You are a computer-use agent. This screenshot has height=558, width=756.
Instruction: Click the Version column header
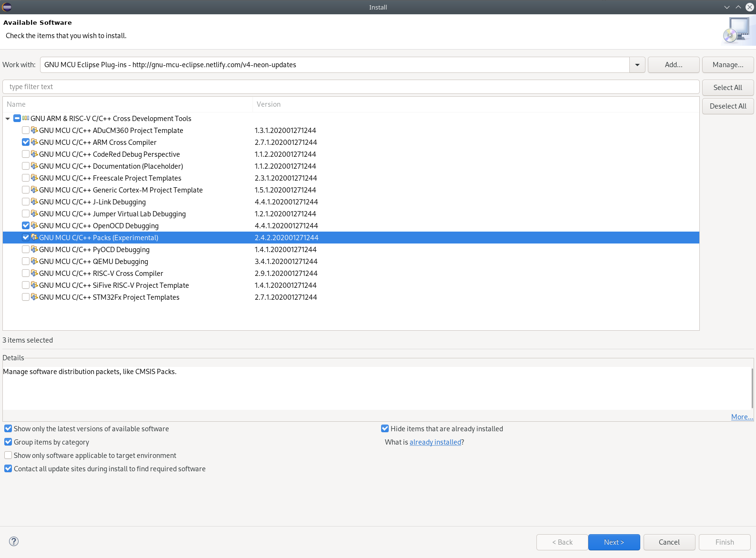coord(475,104)
